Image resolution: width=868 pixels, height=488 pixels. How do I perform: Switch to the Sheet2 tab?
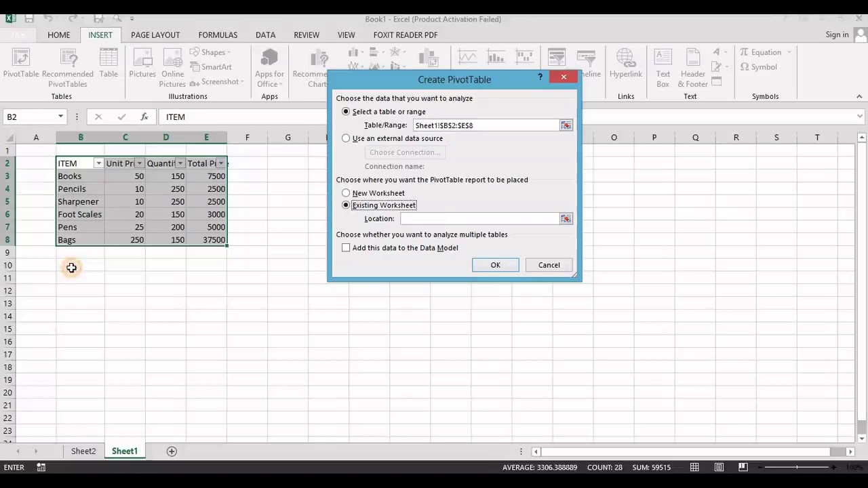83,451
